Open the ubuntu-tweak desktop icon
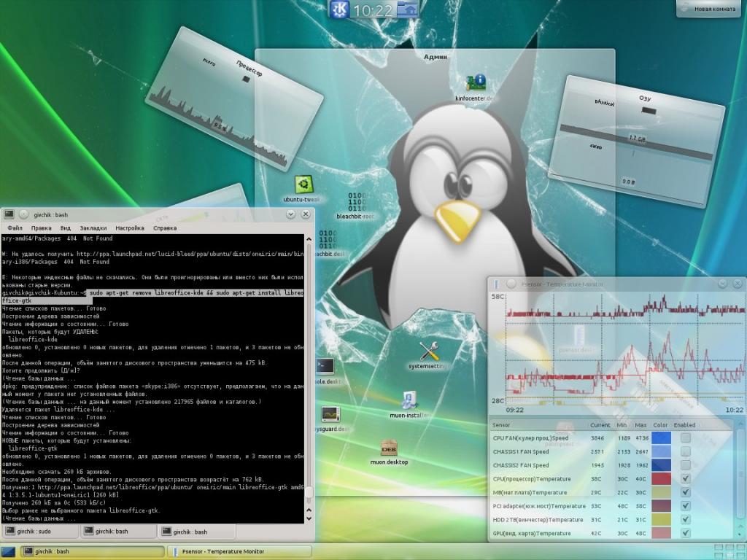Image resolution: width=747 pixels, height=560 pixels. click(x=303, y=184)
